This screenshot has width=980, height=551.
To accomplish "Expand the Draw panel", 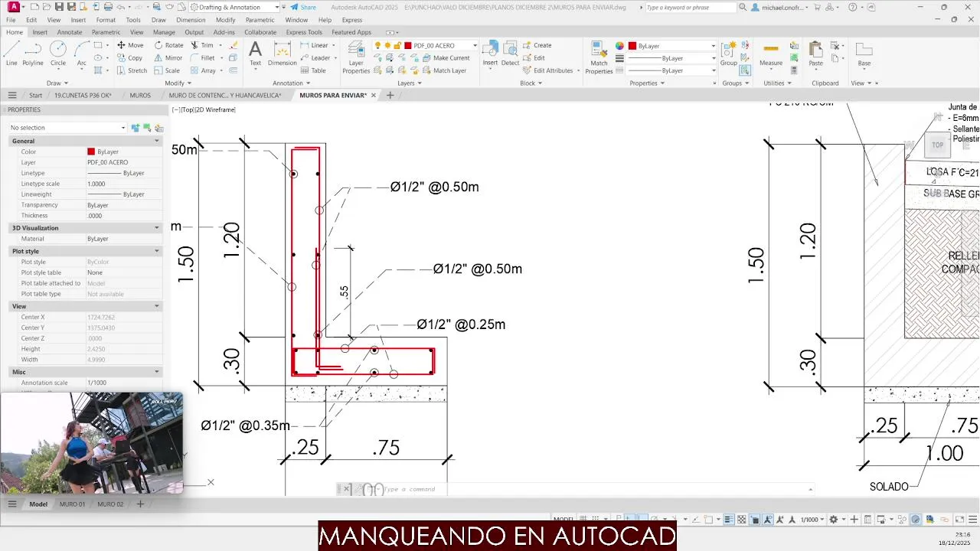I will [57, 83].
